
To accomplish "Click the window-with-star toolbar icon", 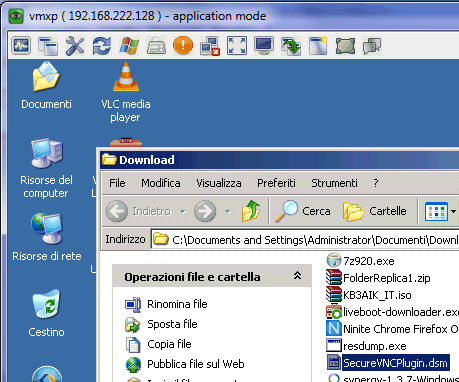I will [318, 46].
